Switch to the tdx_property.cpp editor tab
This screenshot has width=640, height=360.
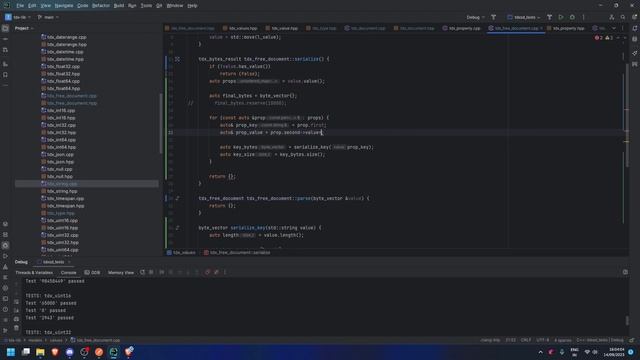pyautogui.click(x=462, y=29)
